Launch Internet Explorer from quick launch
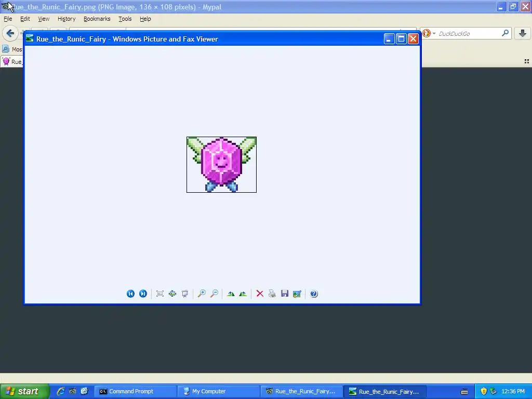Viewport: 532px width, 399px height. coord(61,391)
